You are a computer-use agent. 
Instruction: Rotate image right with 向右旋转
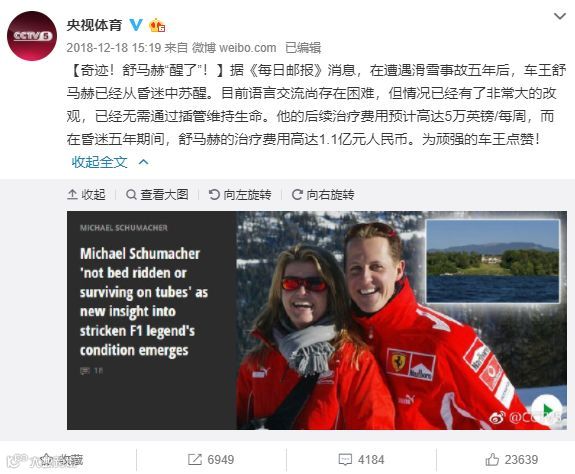tap(323, 194)
